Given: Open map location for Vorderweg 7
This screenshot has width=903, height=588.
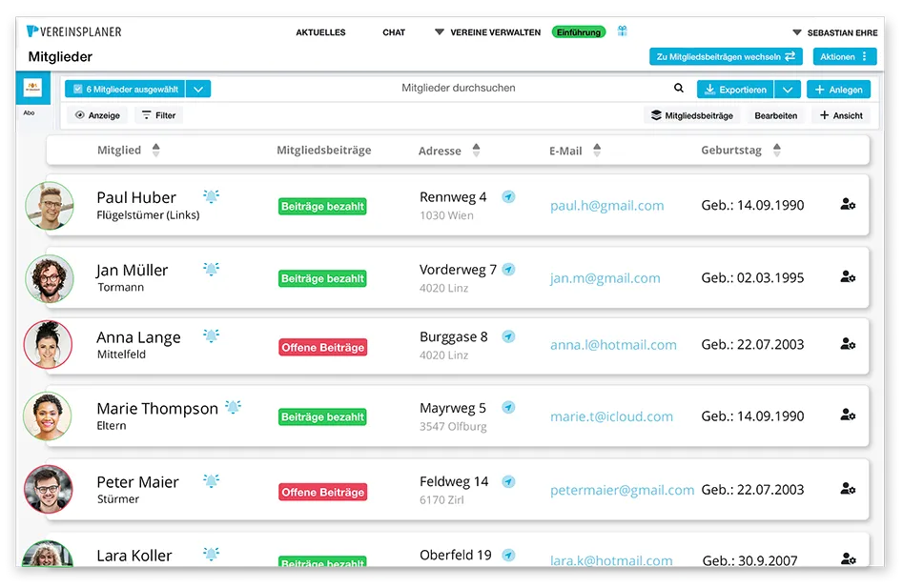Looking at the screenshot, I should 508,270.
